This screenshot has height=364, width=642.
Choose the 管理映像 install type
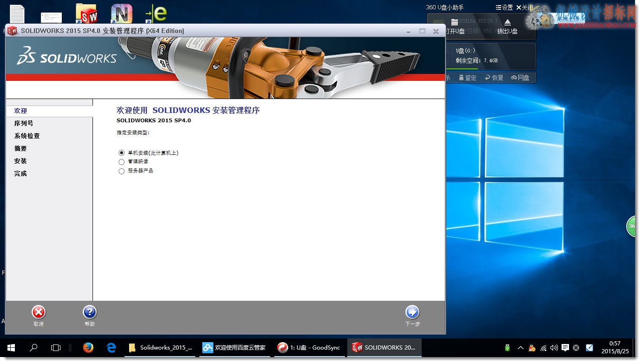(122, 162)
